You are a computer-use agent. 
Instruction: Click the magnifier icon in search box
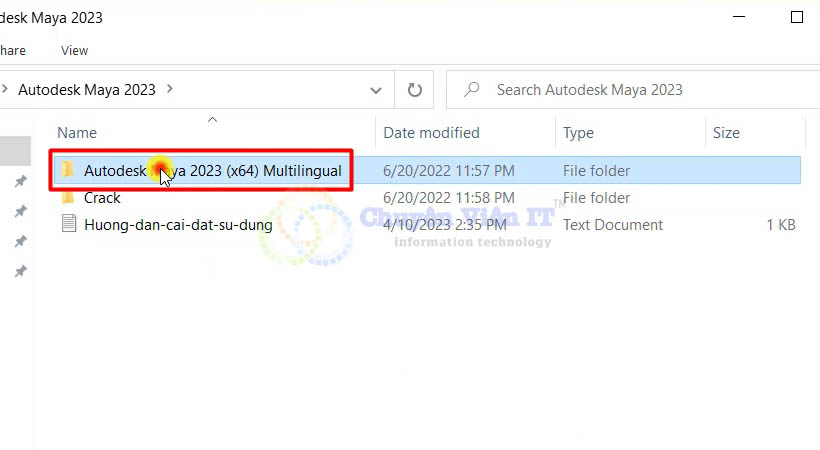pyautogui.click(x=471, y=89)
